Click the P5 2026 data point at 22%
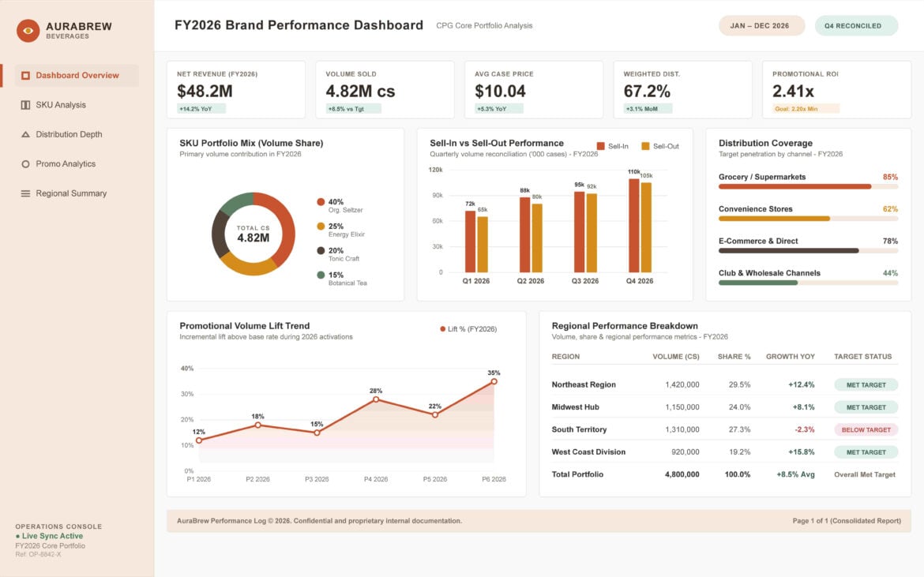 click(x=435, y=415)
